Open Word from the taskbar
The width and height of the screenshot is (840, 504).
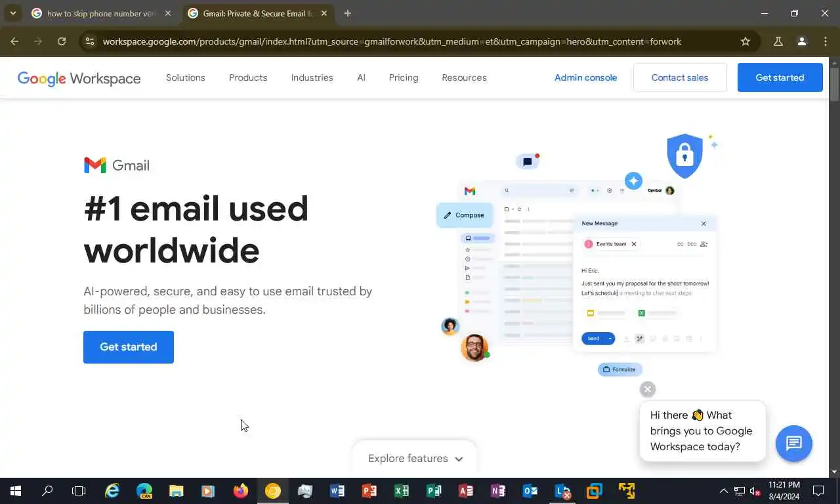coord(337,491)
